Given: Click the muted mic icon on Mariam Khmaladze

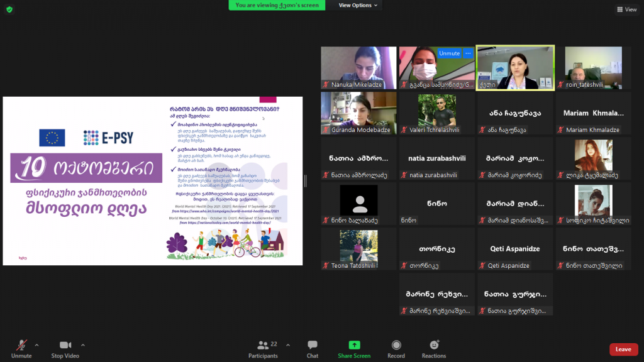Looking at the screenshot, I should (560, 129).
